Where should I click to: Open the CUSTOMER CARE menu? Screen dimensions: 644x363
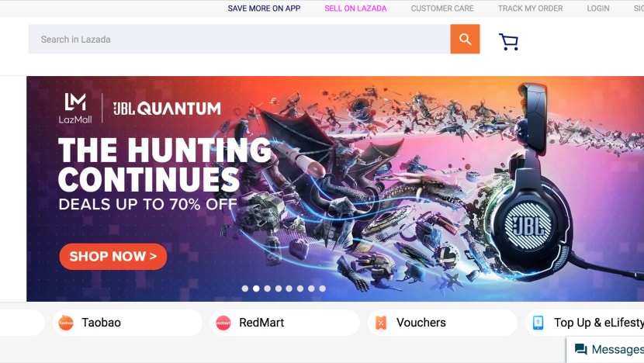(x=442, y=9)
